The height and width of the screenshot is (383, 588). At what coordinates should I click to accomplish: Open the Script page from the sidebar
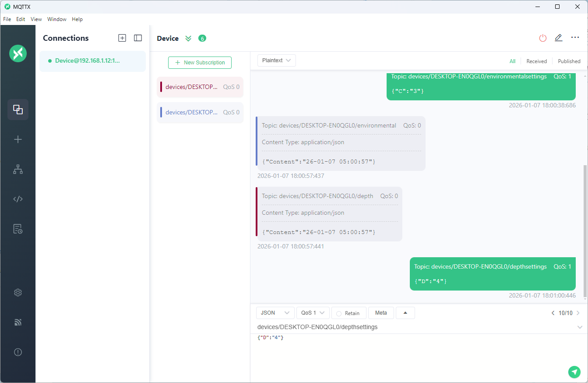click(18, 199)
